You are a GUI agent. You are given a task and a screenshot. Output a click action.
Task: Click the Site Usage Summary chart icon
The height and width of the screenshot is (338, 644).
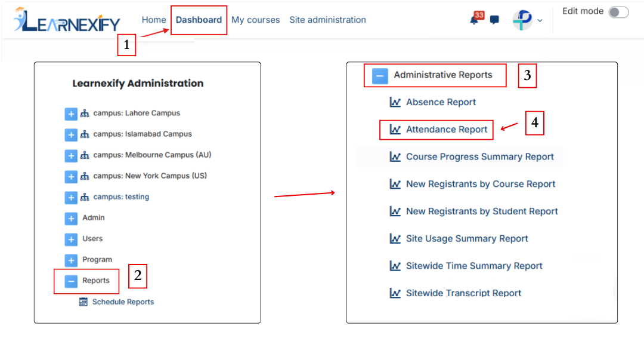pos(395,238)
